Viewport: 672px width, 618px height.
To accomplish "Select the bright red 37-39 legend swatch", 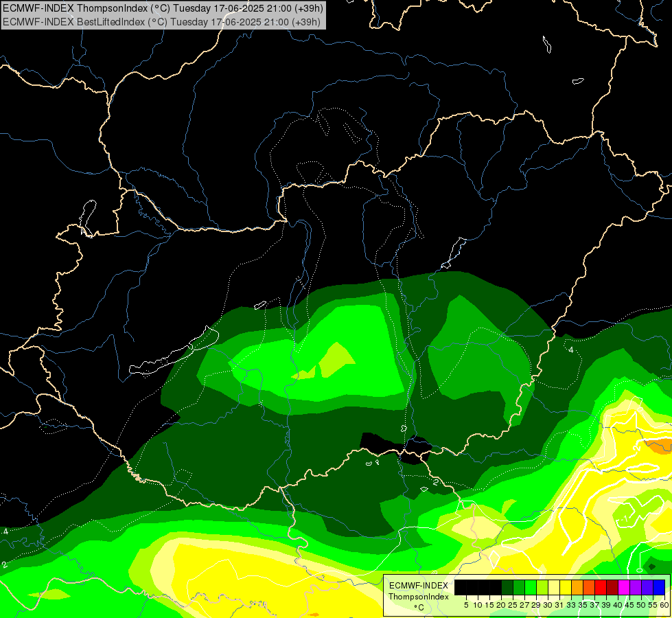I will (601, 587).
